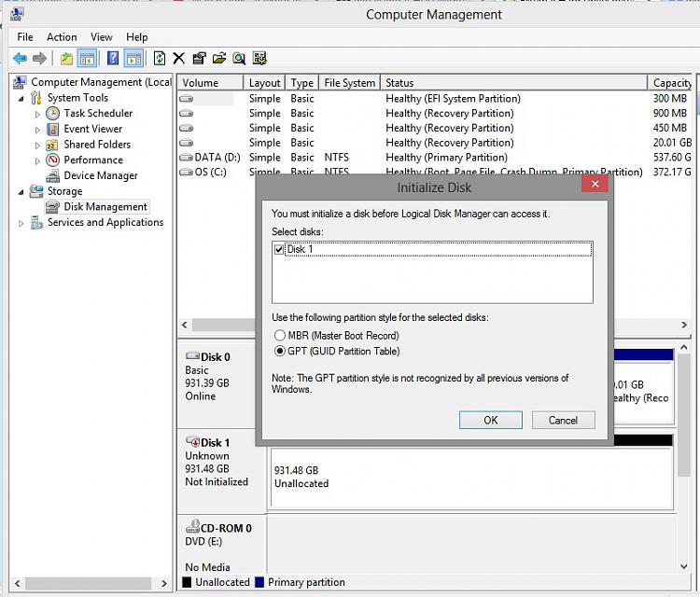Click the Up one level folder icon
The image size is (700, 597).
click(x=66, y=59)
